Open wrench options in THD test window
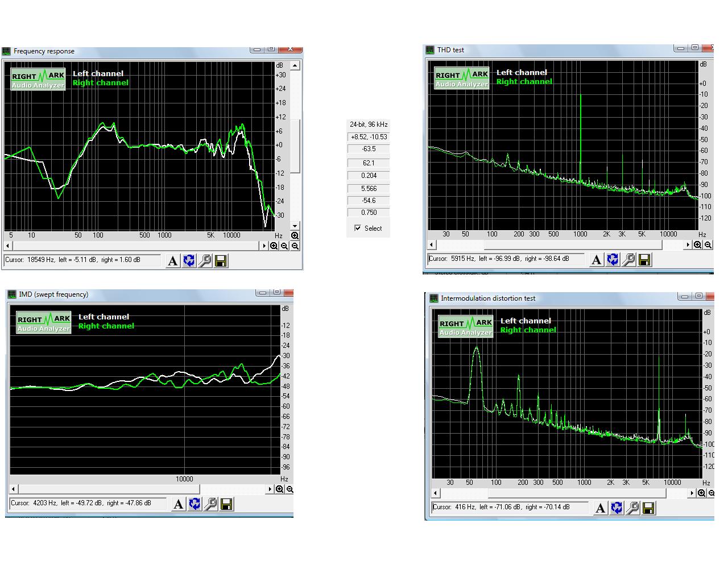Viewport: 728px width, 582px height. click(x=628, y=260)
